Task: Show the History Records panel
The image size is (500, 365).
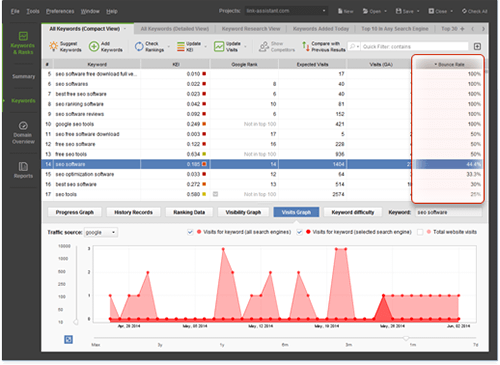Action: click(133, 212)
